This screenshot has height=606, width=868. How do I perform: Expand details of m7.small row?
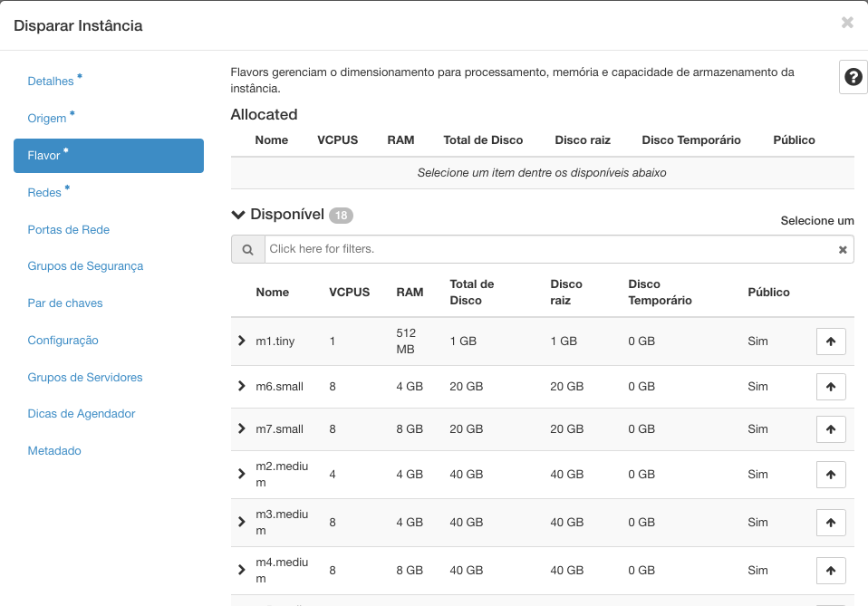[x=241, y=428]
